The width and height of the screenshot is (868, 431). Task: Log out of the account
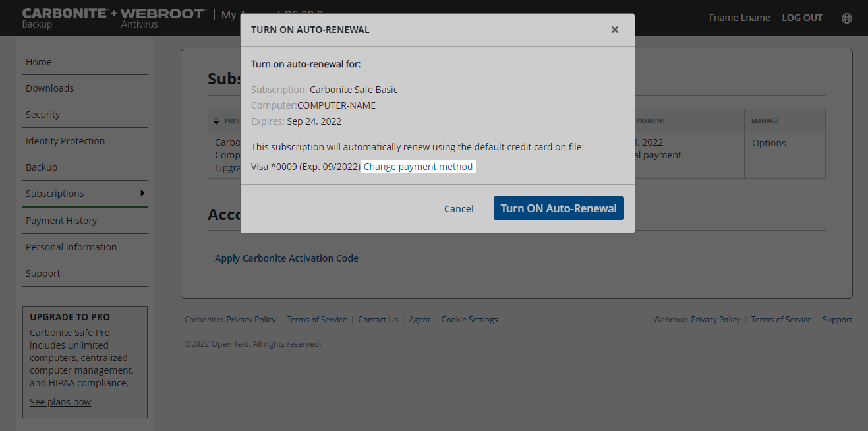tap(801, 18)
